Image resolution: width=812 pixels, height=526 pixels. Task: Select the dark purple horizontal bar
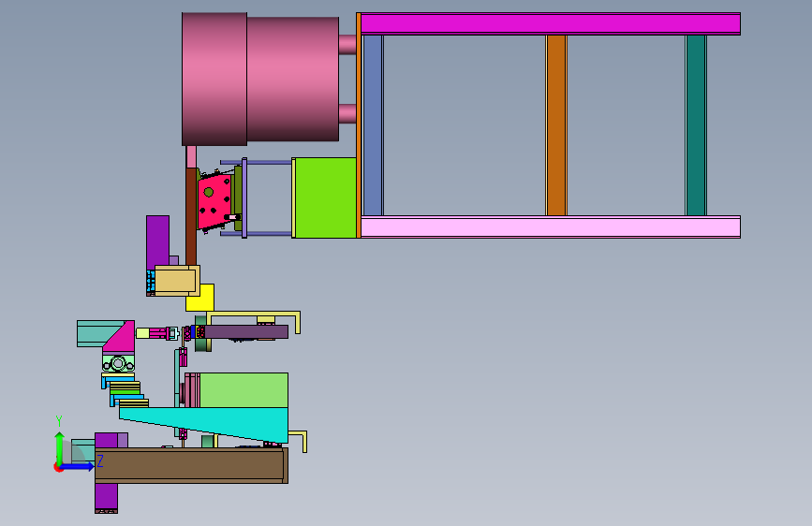[246, 332]
